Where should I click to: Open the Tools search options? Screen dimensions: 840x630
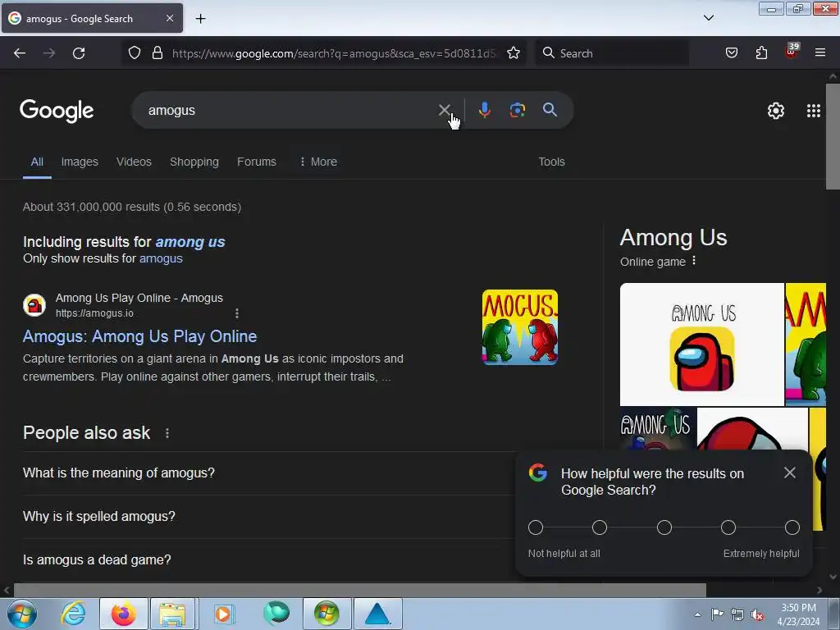pos(551,162)
